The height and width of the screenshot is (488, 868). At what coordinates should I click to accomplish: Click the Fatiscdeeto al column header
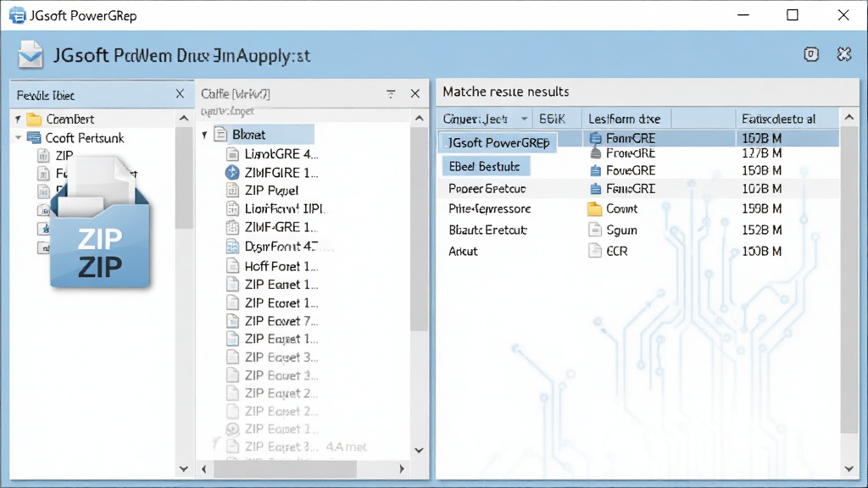pyautogui.click(x=778, y=119)
